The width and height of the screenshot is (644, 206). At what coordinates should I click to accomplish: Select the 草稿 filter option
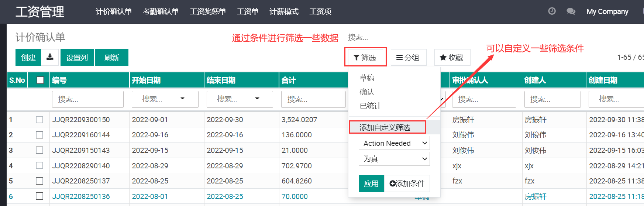[x=367, y=78]
